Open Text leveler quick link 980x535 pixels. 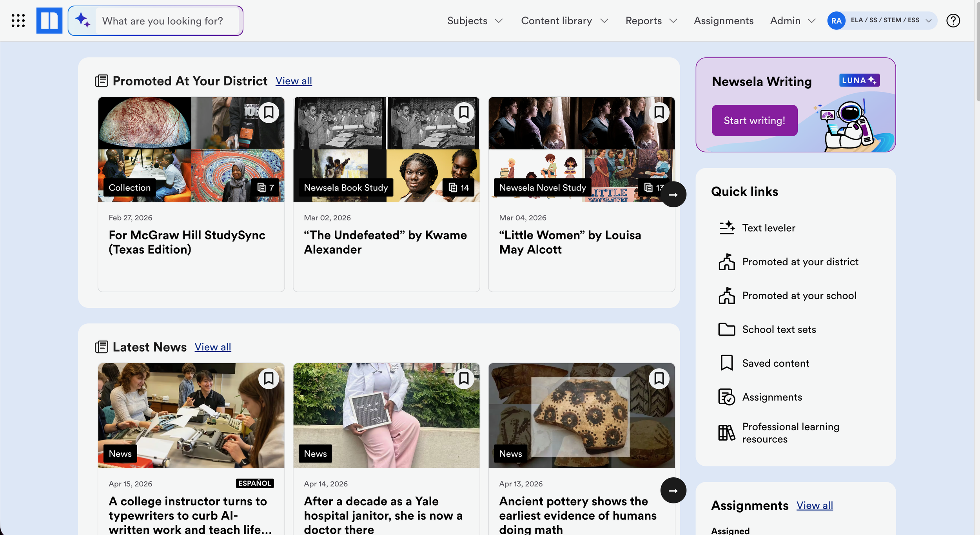point(768,228)
